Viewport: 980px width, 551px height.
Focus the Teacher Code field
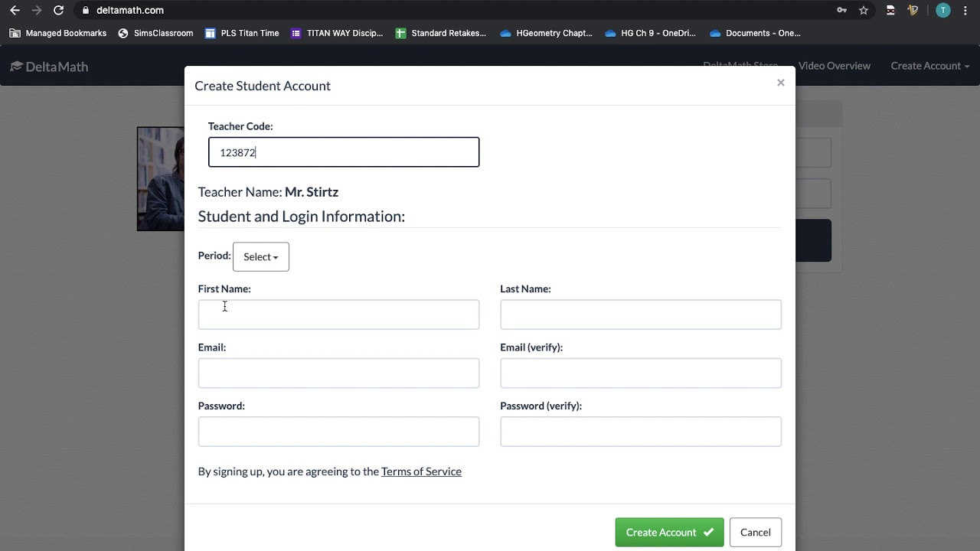344,152
